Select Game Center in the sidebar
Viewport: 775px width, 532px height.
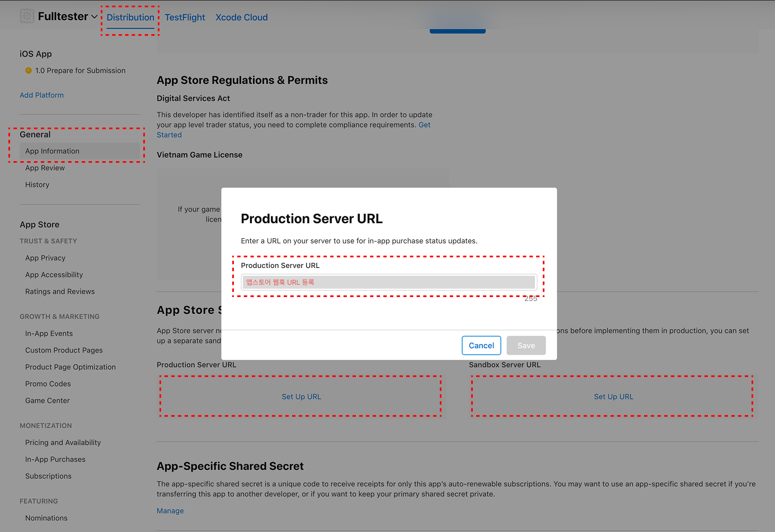click(x=48, y=401)
